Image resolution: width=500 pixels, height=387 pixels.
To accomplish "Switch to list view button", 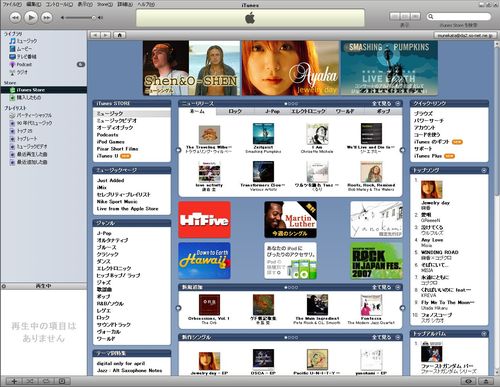I will click(395, 16).
